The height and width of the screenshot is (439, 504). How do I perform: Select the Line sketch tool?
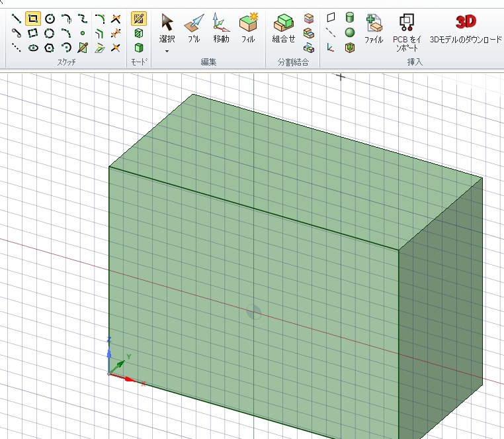[16, 19]
